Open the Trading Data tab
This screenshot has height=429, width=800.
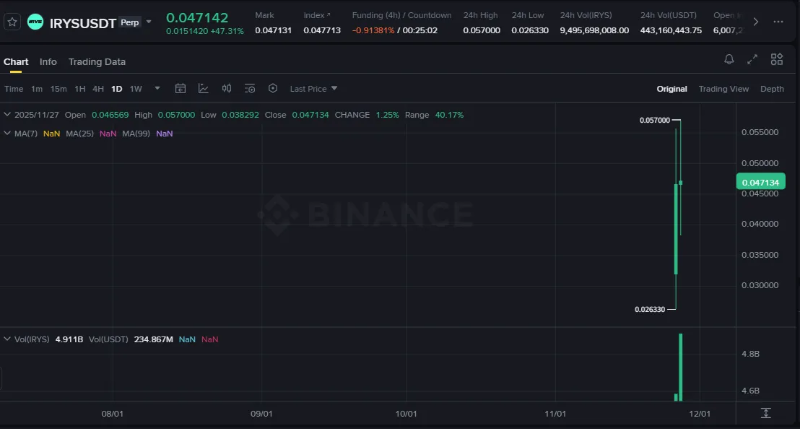(97, 62)
